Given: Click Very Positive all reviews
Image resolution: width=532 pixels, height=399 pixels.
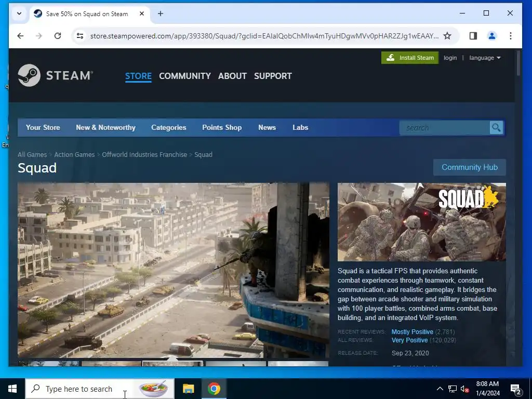Looking at the screenshot, I should coord(409,340).
